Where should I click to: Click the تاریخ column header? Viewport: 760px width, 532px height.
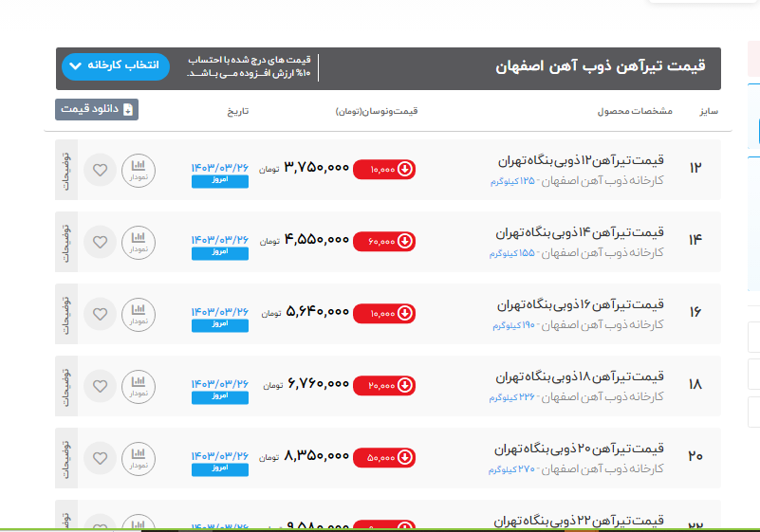(236, 111)
